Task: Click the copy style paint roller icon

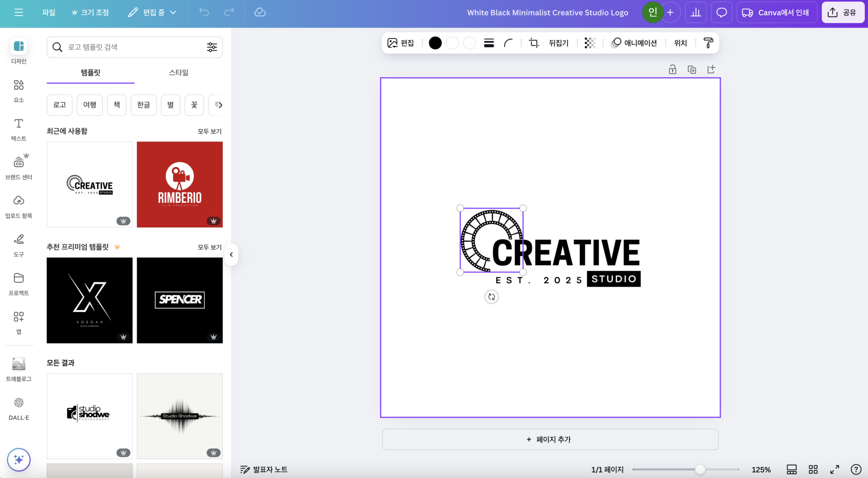Action: [708, 43]
